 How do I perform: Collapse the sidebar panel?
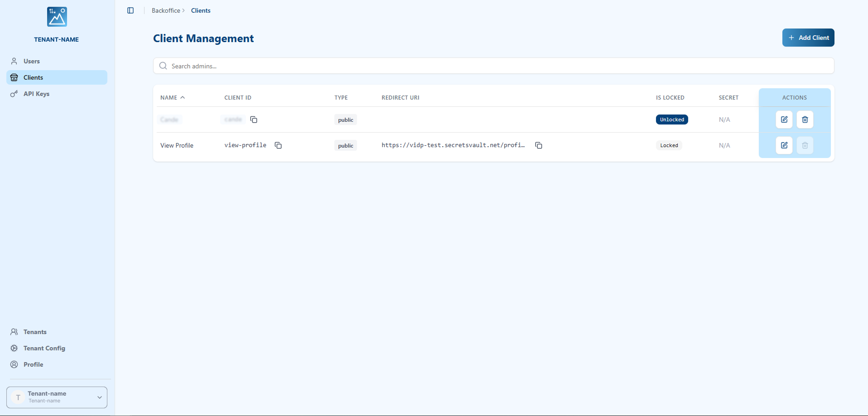point(130,10)
